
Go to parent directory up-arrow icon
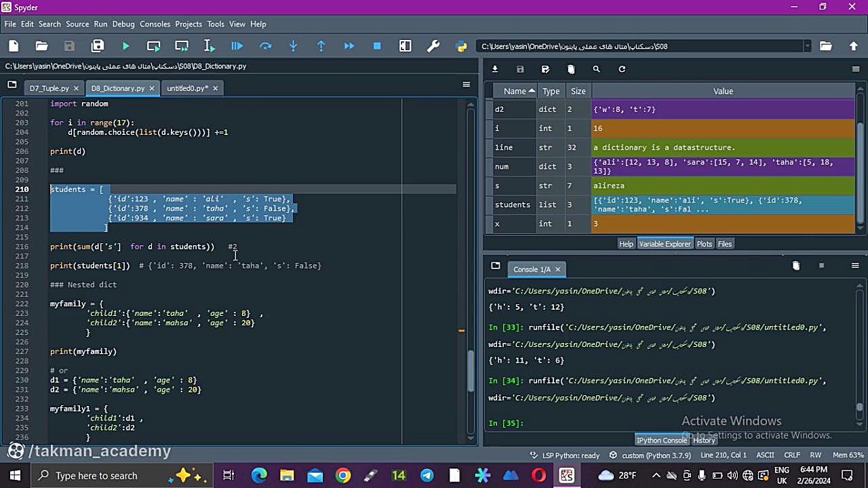tap(853, 46)
